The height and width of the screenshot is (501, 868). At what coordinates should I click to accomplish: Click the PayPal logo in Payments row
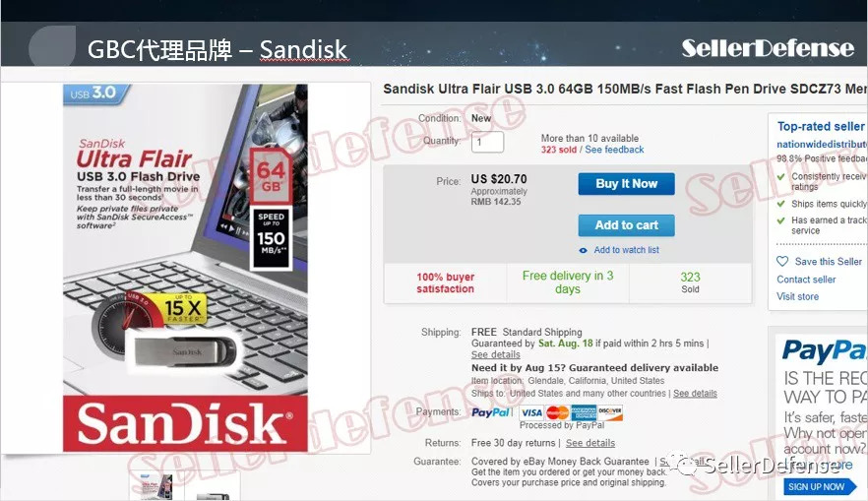[x=490, y=412]
